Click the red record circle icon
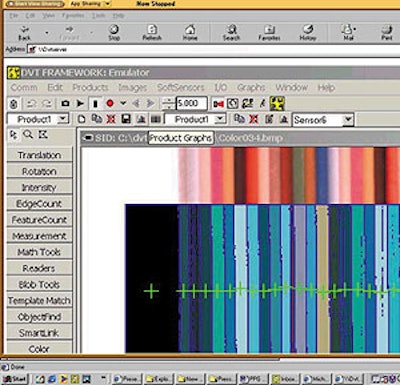 (110, 104)
